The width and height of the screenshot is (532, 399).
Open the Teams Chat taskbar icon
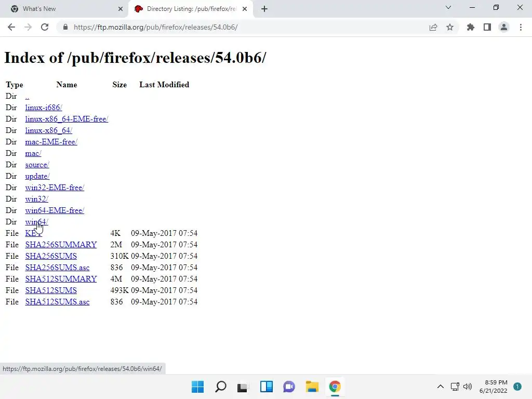[x=289, y=387]
